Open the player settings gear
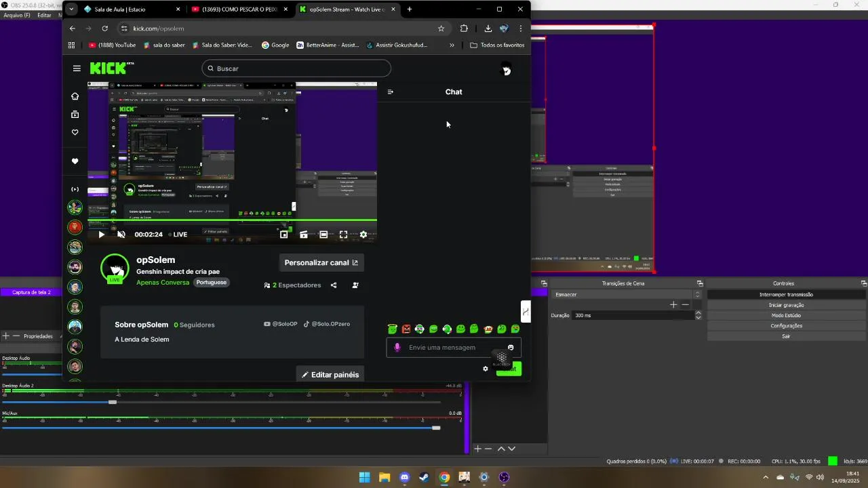 tap(363, 235)
